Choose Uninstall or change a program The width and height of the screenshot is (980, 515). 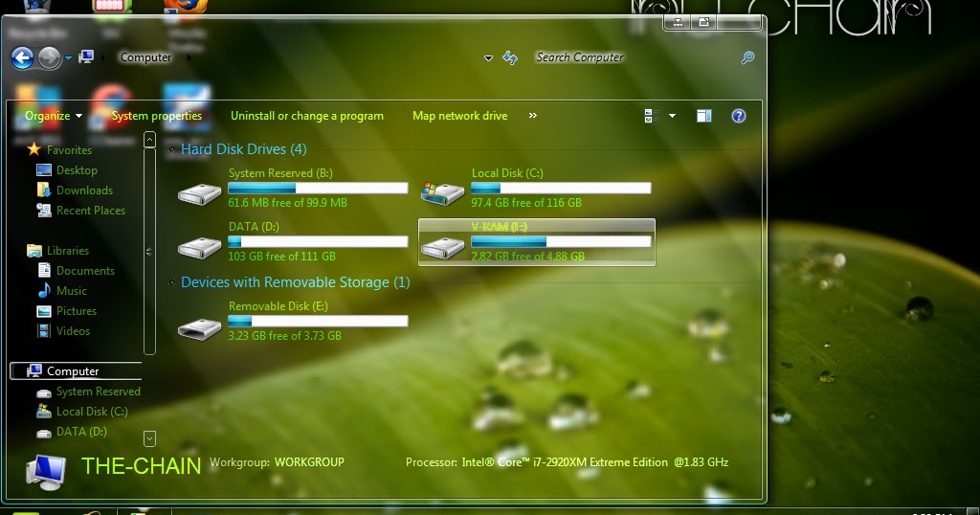click(x=307, y=116)
